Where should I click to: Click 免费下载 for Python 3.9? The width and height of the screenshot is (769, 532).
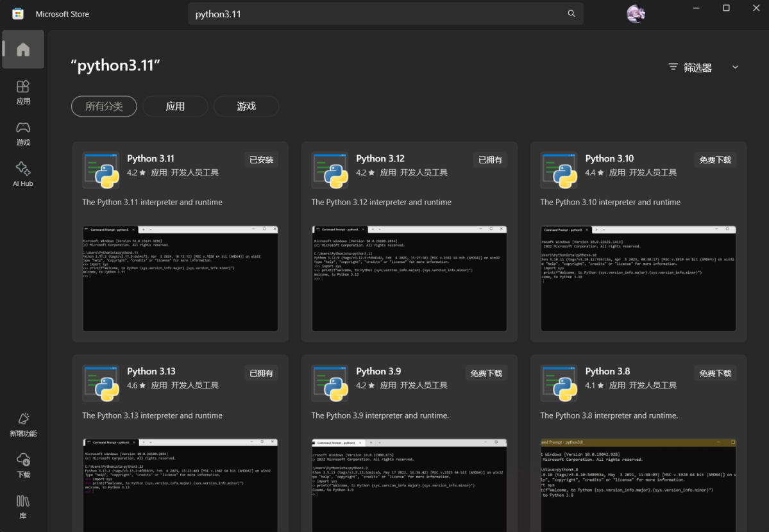[x=486, y=373]
